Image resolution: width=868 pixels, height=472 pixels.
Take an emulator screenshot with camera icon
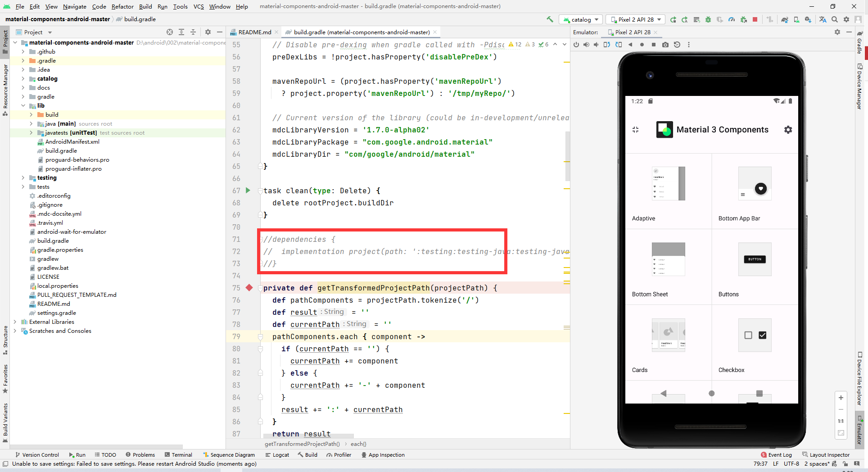(x=665, y=45)
